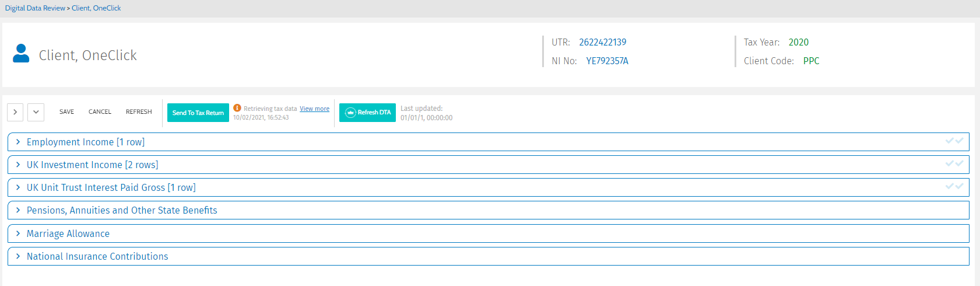Click NI number YE792357A
The width and height of the screenshot is (980, 286).
pos(607,61)
